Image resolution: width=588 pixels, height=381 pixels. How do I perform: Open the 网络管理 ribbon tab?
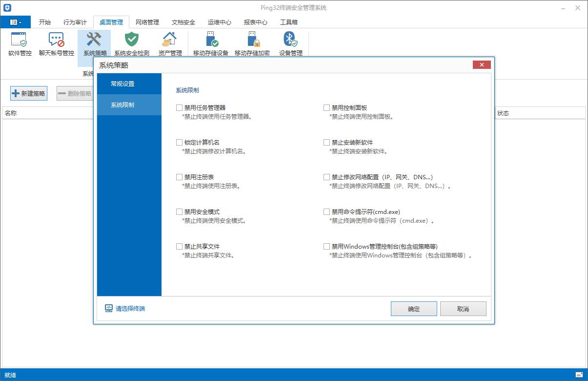click(147, 22)
